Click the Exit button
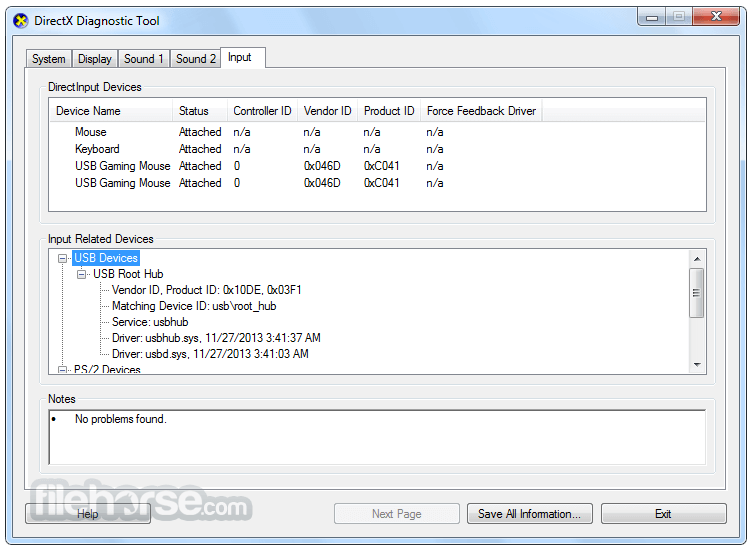Image resolution: width=752 pixels, height=551 pixels. click(x=663, y=514)
